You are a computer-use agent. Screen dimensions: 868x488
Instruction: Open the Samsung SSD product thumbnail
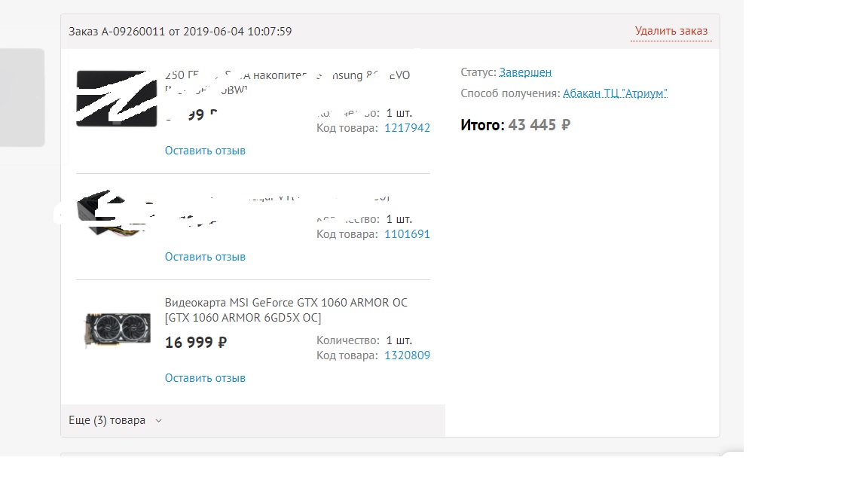point(116,99)
